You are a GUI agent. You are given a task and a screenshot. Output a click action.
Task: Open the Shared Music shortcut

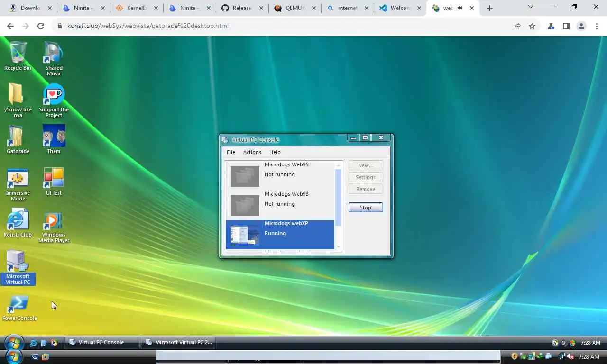[54, 58]
